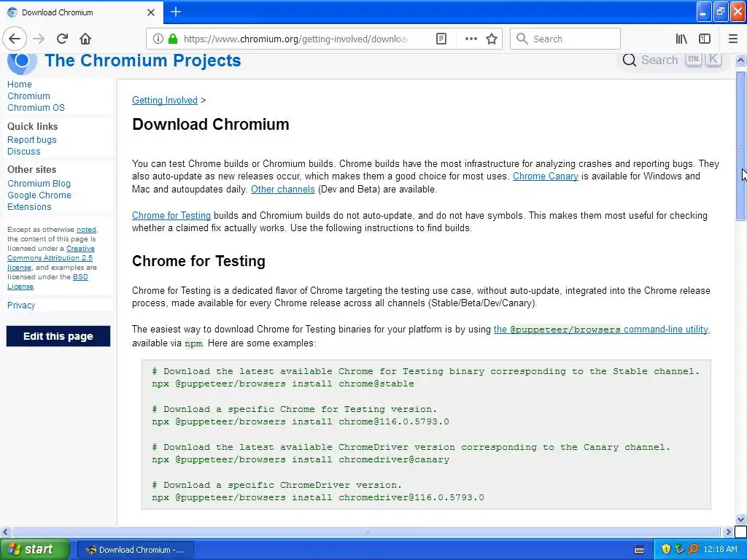Click the browser search box
Image resolution: width=747 pixels, height=560 pixels.
[x=565, y=39]
